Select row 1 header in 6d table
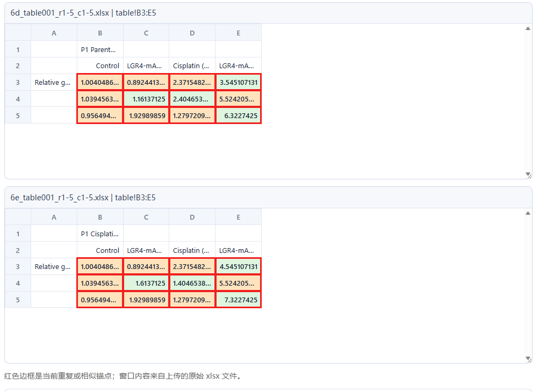Image resolution: width=539 pixels, height=392 pixels. pyautogui.click(x=18, y=49)
